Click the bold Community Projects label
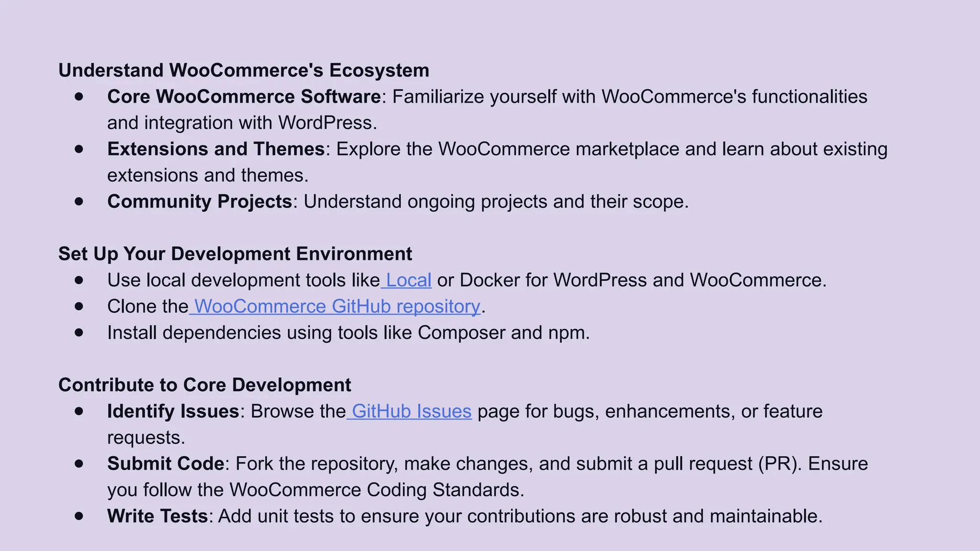This screenshot has width=980, height=551. click(x=200, y=201)
